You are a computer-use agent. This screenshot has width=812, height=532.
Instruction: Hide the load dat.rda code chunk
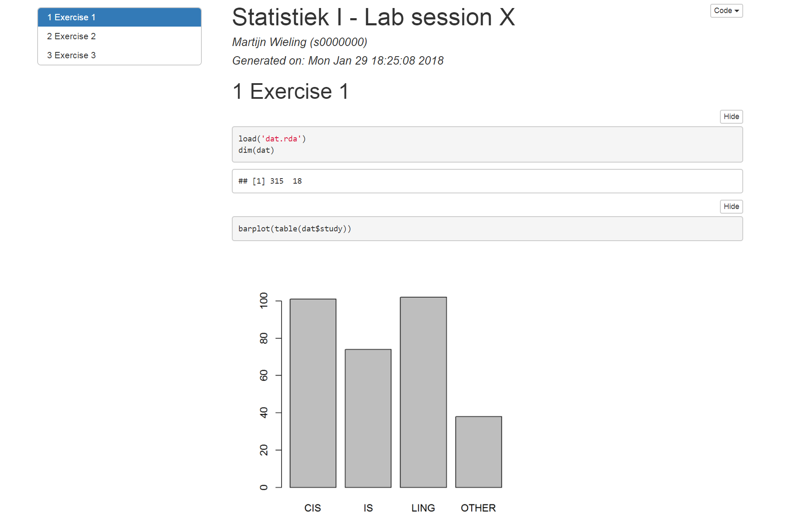731,117
